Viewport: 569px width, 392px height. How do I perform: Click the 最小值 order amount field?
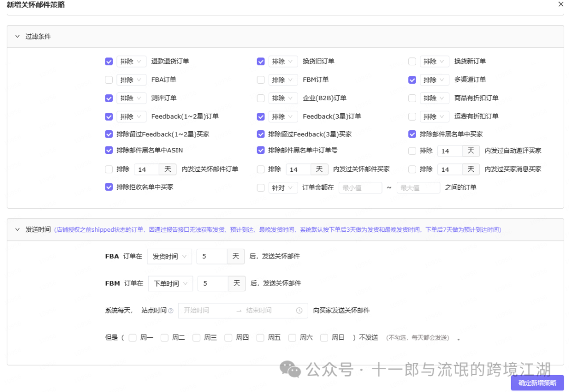pyautogui.click(x=360, y=188)
